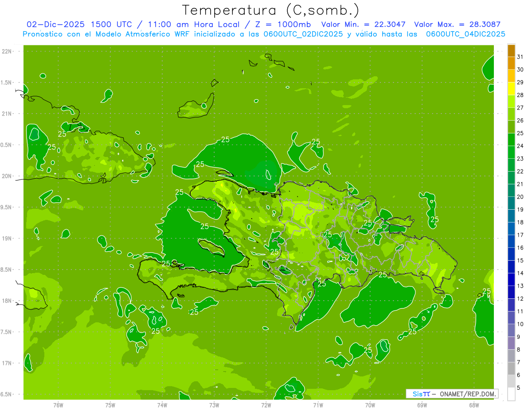532x411 pixels.
Task: Click the 18N latitude axis label
Action: click(7, 301)
